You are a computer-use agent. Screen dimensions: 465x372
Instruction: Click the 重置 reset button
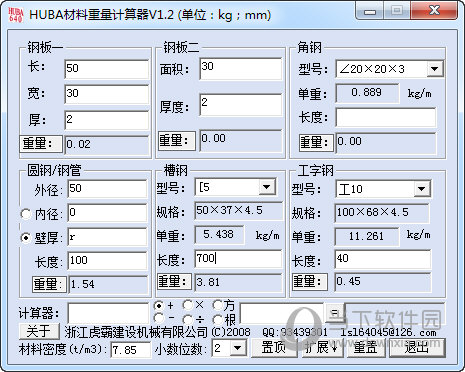[366, 348]
